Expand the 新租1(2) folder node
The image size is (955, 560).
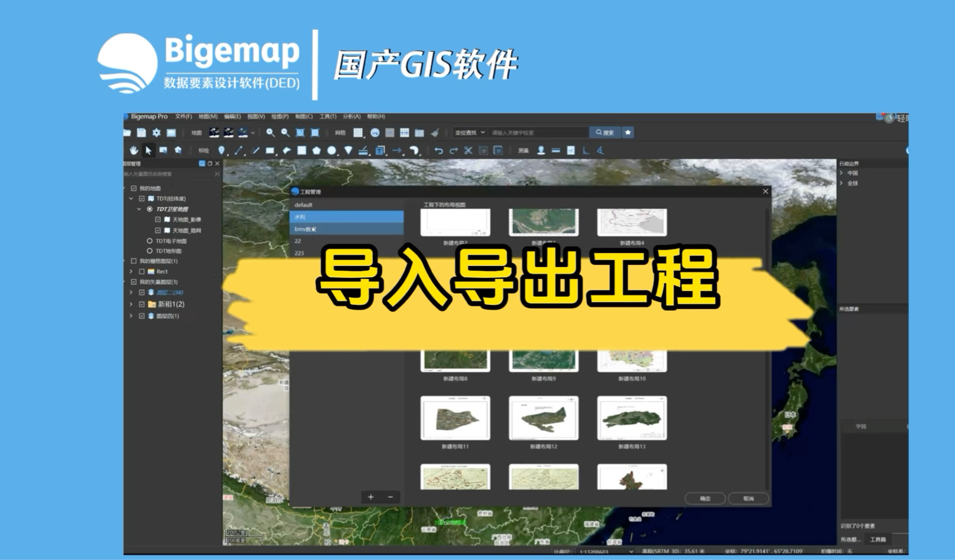pos(131,304)
